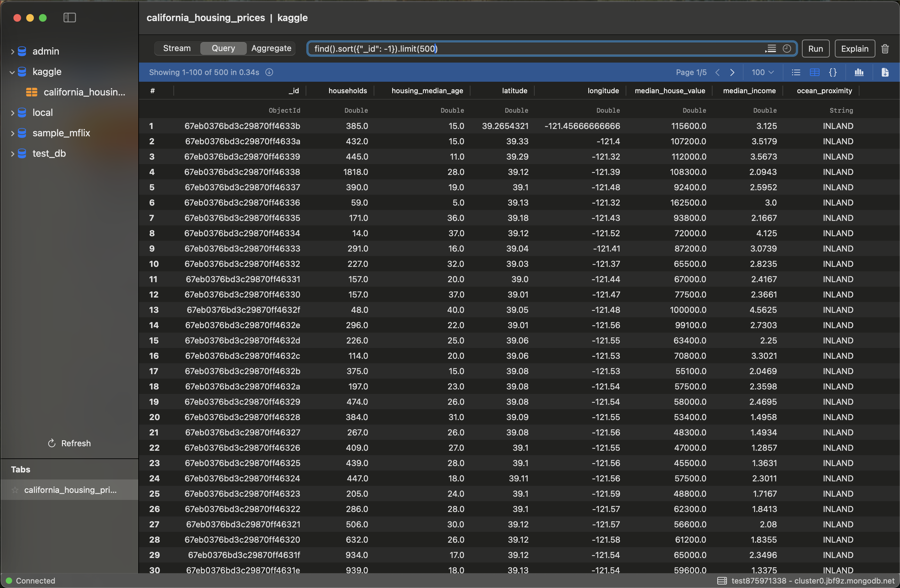
Task: Click the Refresh button in sidebar
Action: [70, 443]
